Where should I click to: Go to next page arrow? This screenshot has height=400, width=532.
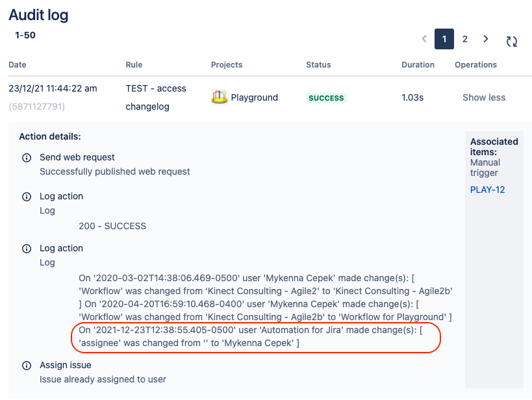point(485,39)
